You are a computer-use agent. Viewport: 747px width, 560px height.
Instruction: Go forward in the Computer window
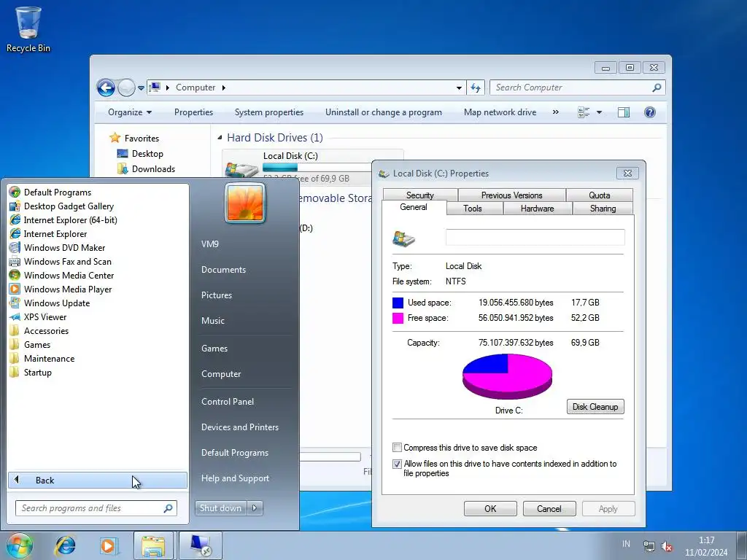pyautogui.click(x=126, y=87)
